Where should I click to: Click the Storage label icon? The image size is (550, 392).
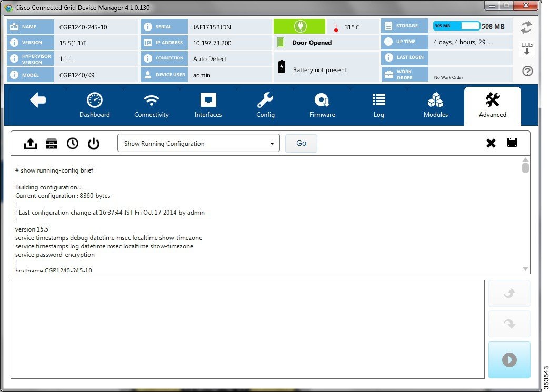388,26
